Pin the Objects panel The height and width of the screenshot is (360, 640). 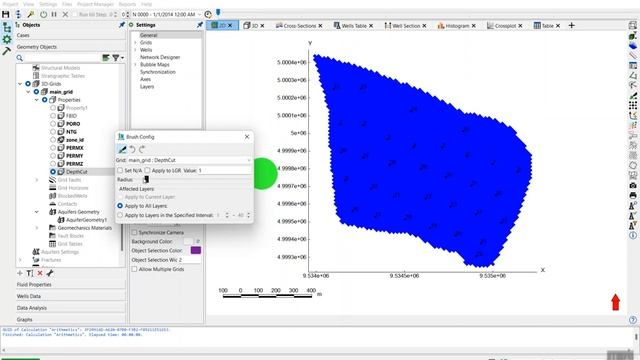coord(122,25)
